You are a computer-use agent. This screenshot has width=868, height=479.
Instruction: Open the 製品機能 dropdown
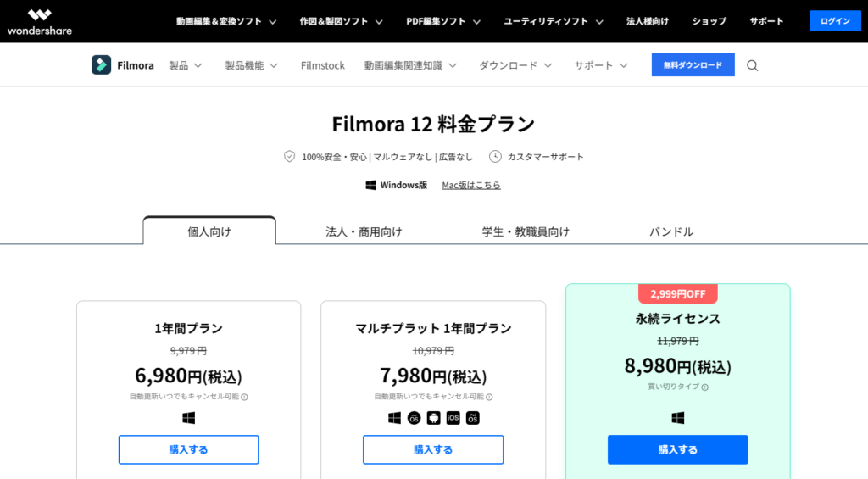pos(250,65)
